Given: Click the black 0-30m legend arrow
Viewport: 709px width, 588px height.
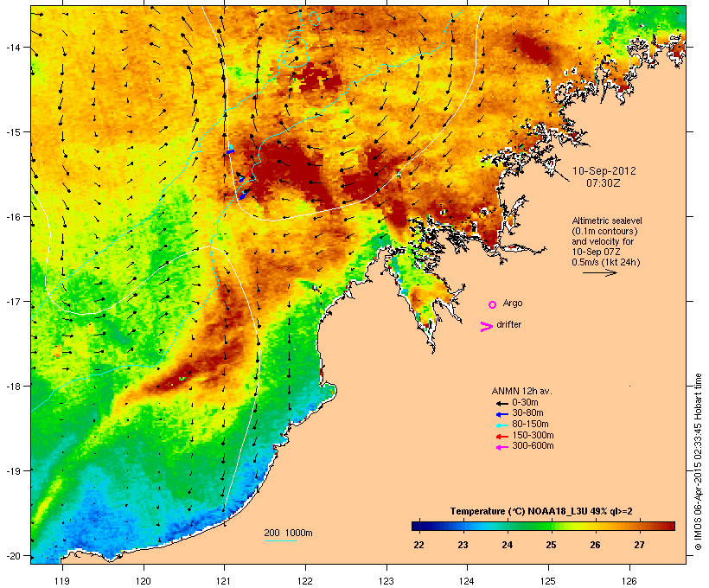Looking at the screenshot, I should pyautogui.click(x=501, y=403).
